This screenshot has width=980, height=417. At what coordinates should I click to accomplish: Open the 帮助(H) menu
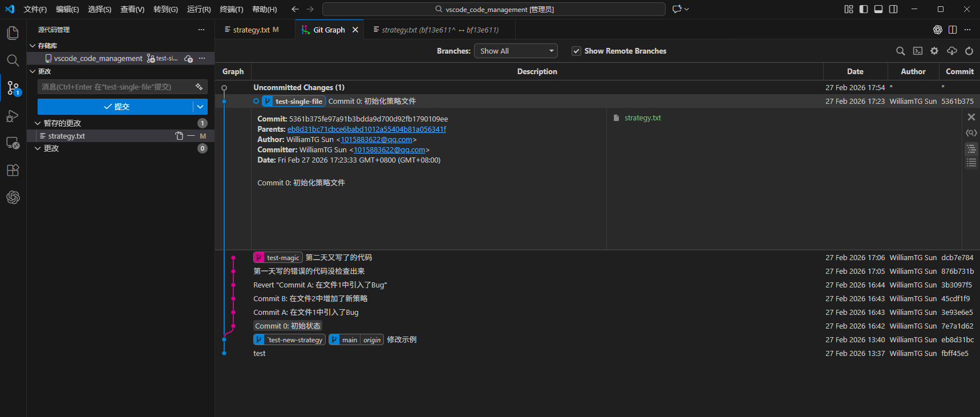point(265,9)
